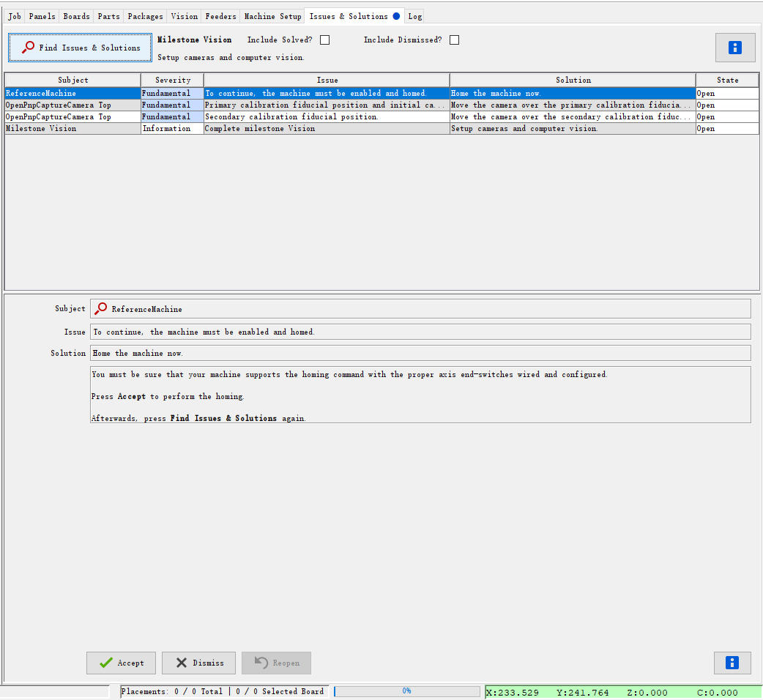Click the Placements count in the status bar

point(223,691)
